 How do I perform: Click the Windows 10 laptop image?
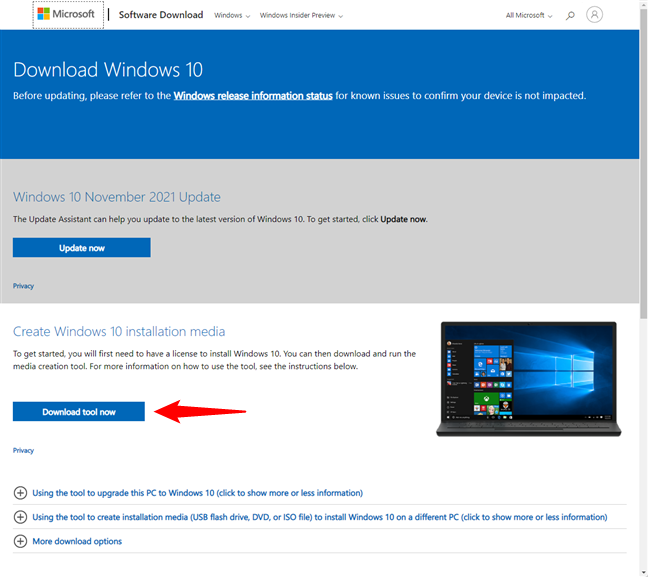529,379
